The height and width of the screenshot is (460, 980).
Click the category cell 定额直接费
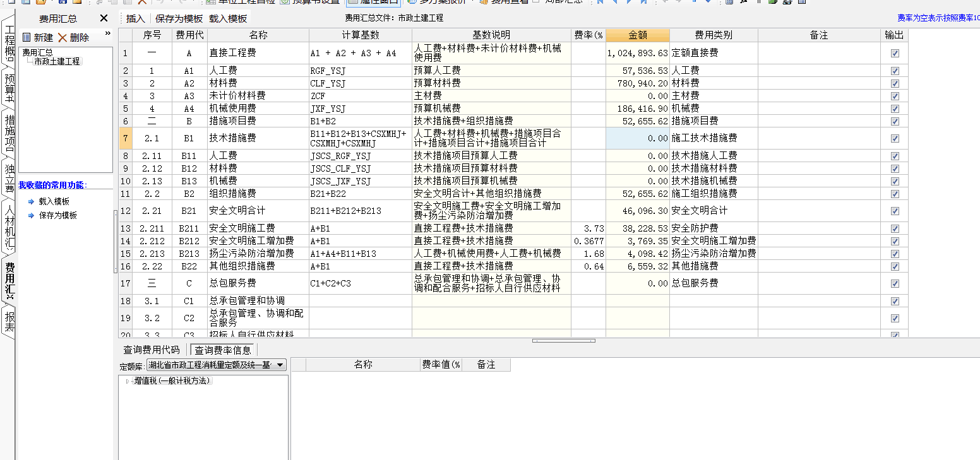click(x=714, y=53)
